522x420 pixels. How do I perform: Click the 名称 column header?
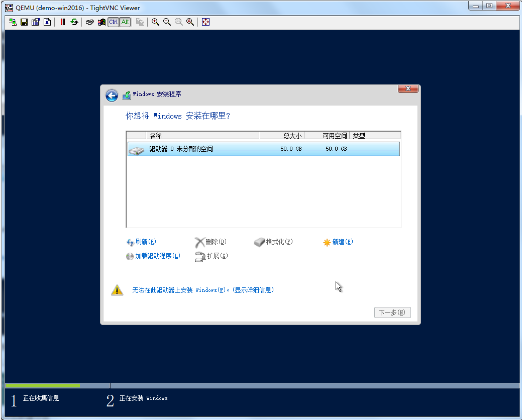[x=202, y=136]
